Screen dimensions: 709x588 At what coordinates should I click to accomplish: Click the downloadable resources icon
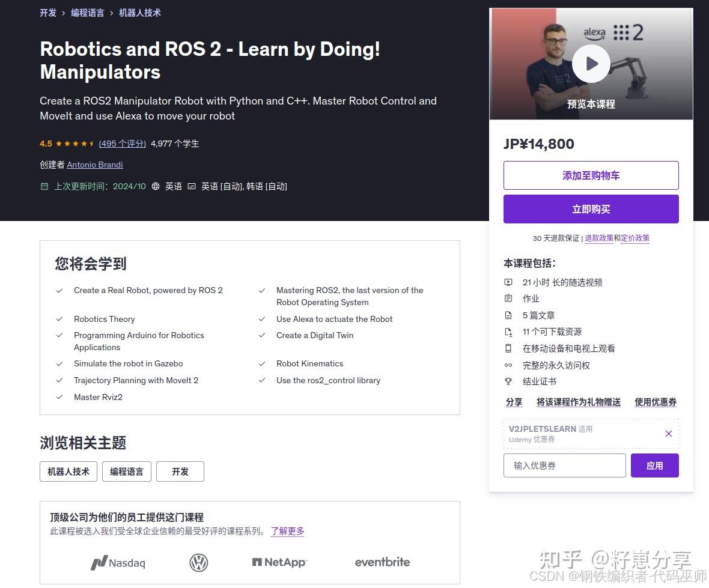point(509,332)
